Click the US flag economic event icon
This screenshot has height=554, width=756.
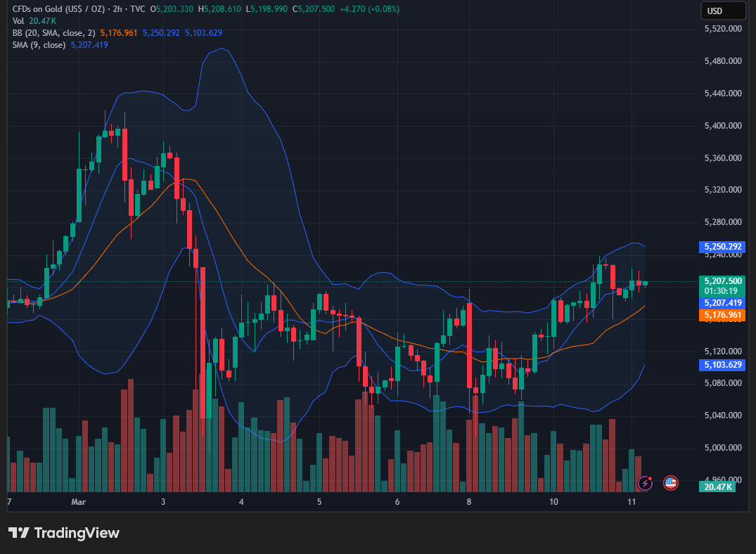point(670,482)
